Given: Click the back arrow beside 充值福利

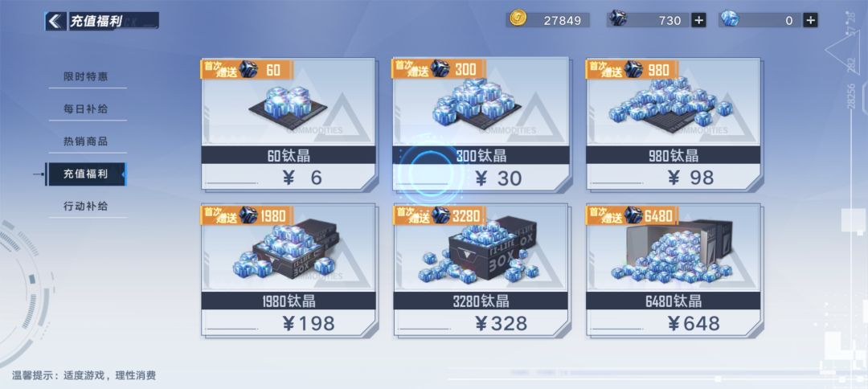Looking at the screenshot, I should tap(55, 22).
